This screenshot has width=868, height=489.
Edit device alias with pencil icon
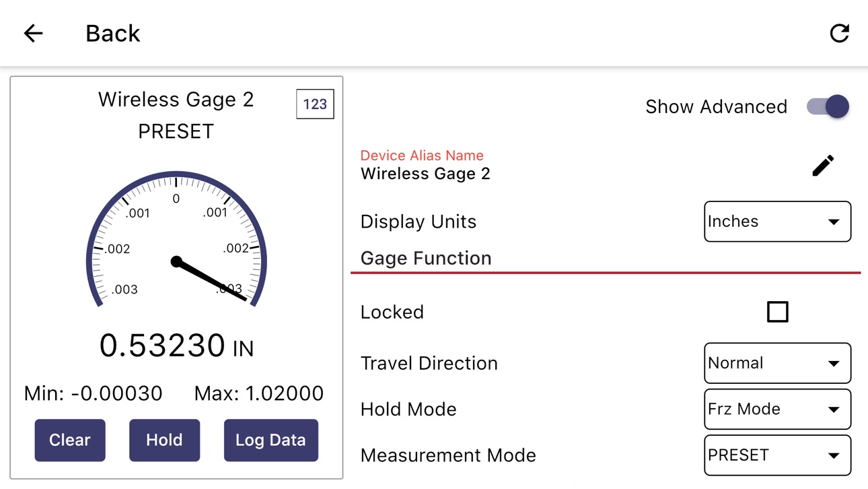pos(823,165)
